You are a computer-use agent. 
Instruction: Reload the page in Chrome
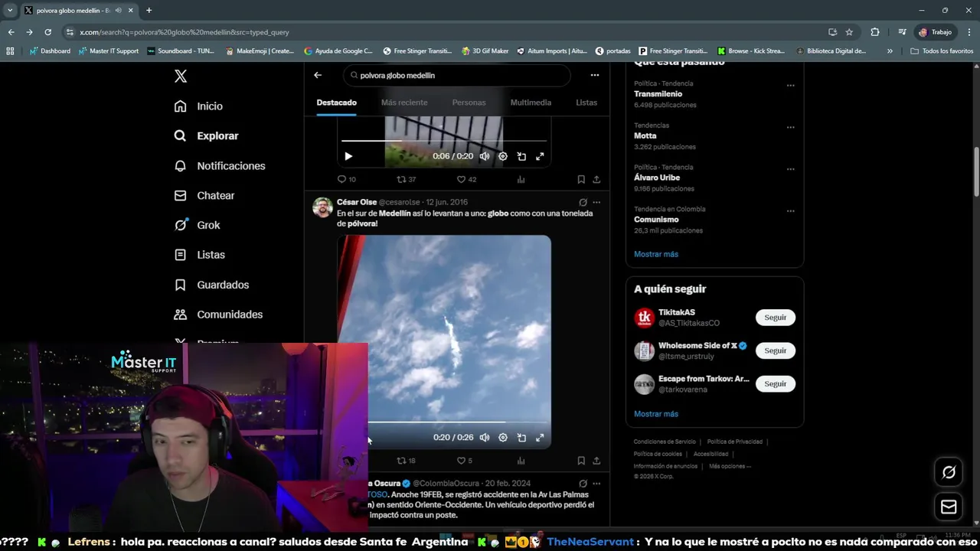coord(47,32)
